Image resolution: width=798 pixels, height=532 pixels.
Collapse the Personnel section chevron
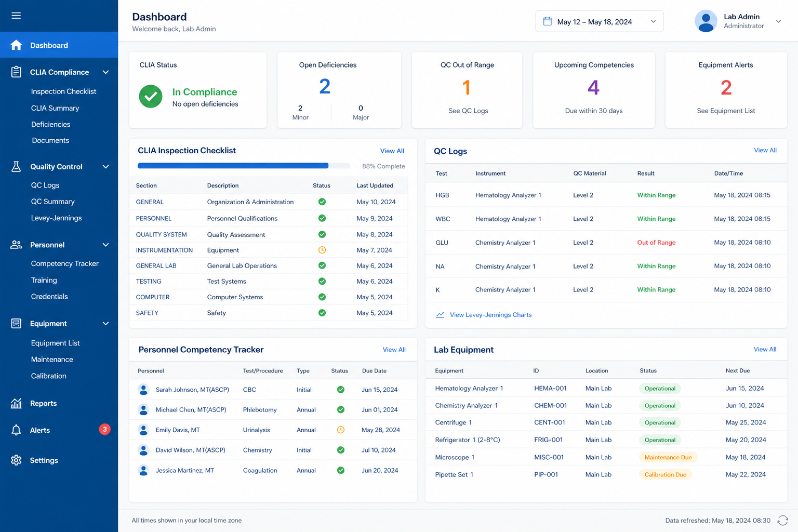point(105,245)
